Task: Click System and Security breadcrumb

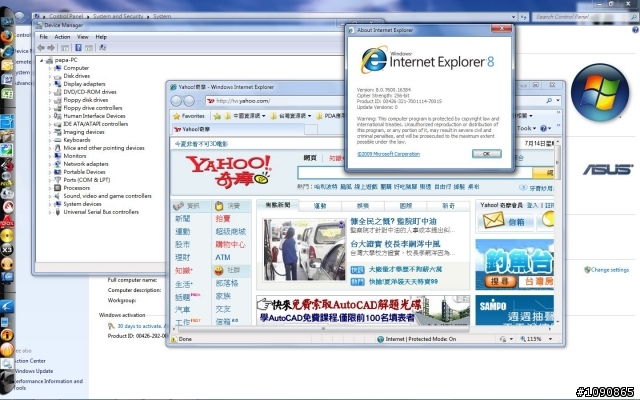Action: (x=118, y=16)
